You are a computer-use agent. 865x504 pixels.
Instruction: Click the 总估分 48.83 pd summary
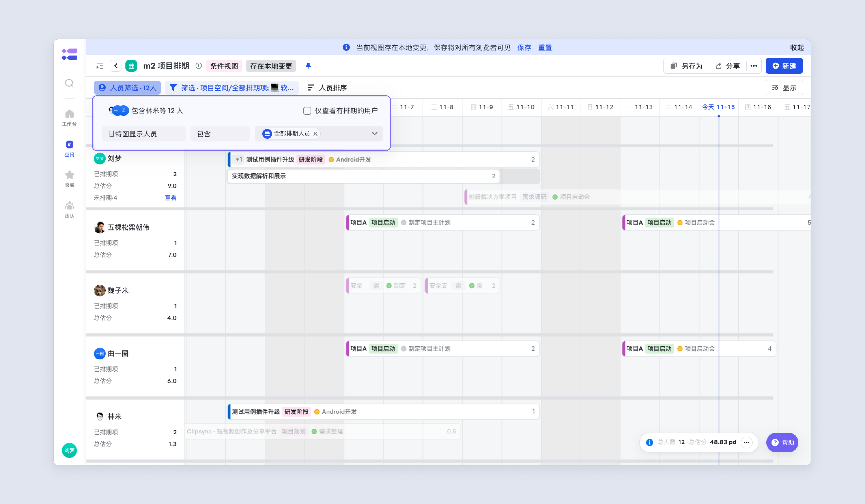point(712,442)
